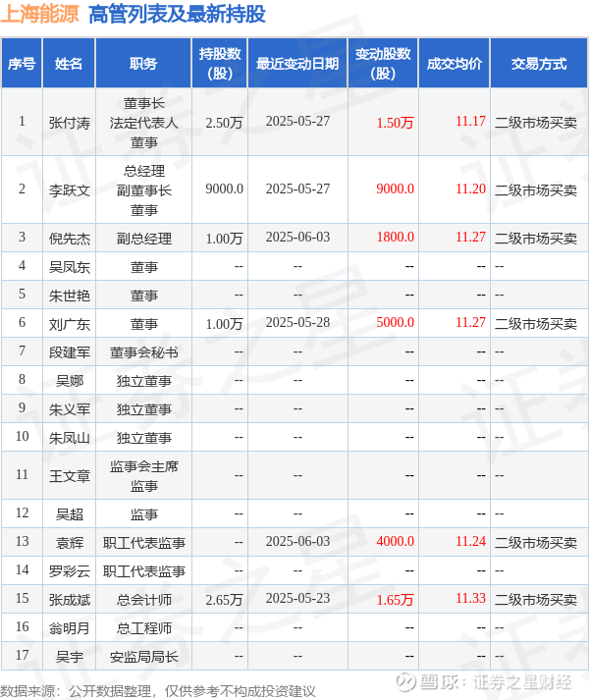Image resolution: width=589 pixels, height=700 pixels.
Task: Click the average price 11.20
Action: pyautogui.click(x=470, y=189)
